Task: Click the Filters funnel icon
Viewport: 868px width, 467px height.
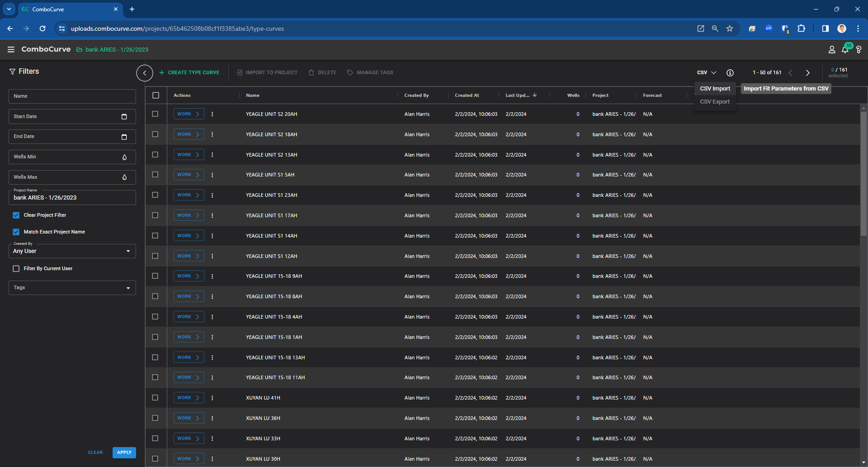Action: pos(12,71)
